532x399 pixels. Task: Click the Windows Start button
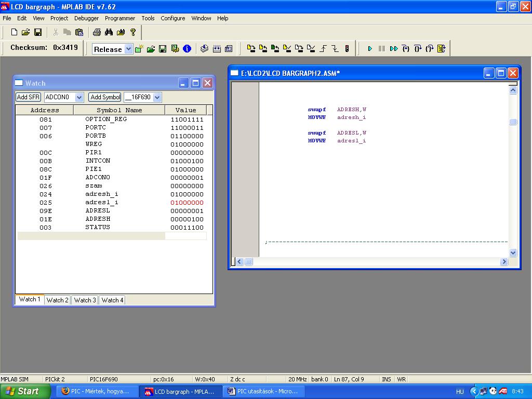point(25,391)
